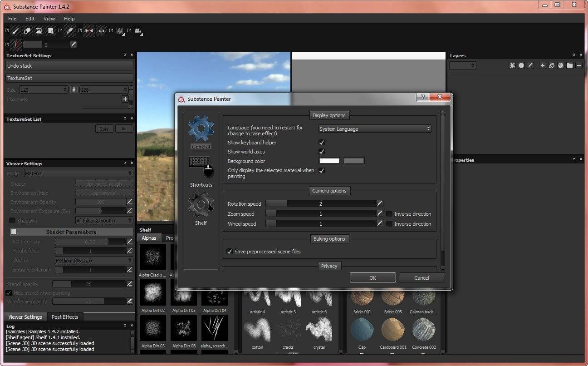
Task: Open the Help menu
Action: tap(69, 19)
